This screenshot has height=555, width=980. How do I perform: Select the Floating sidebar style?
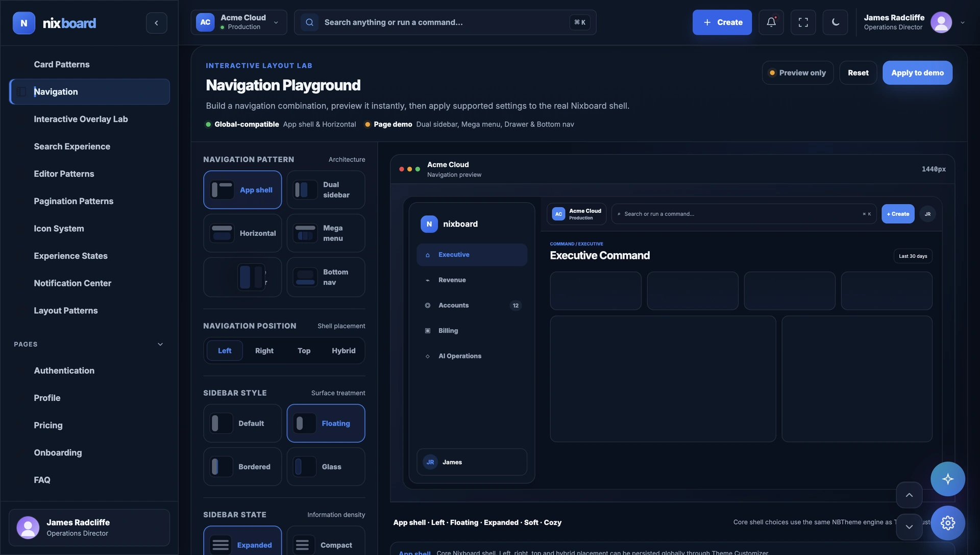click(x=326, y=423)
